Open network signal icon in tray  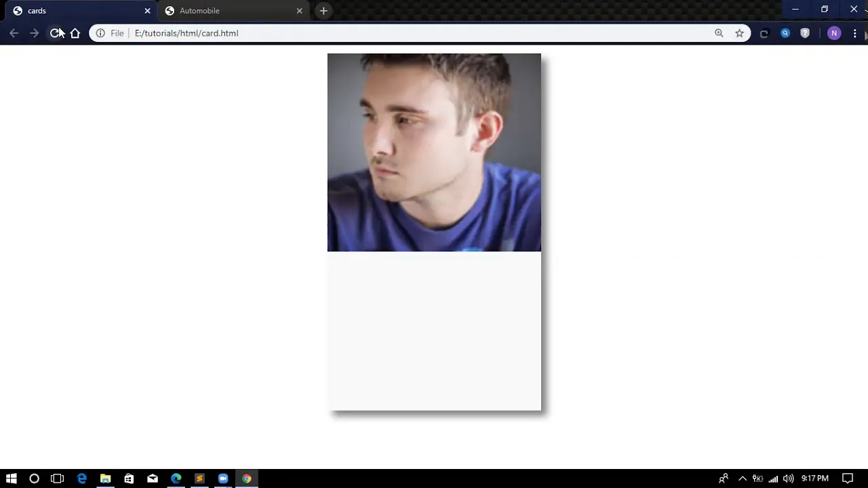click(773, 479)
